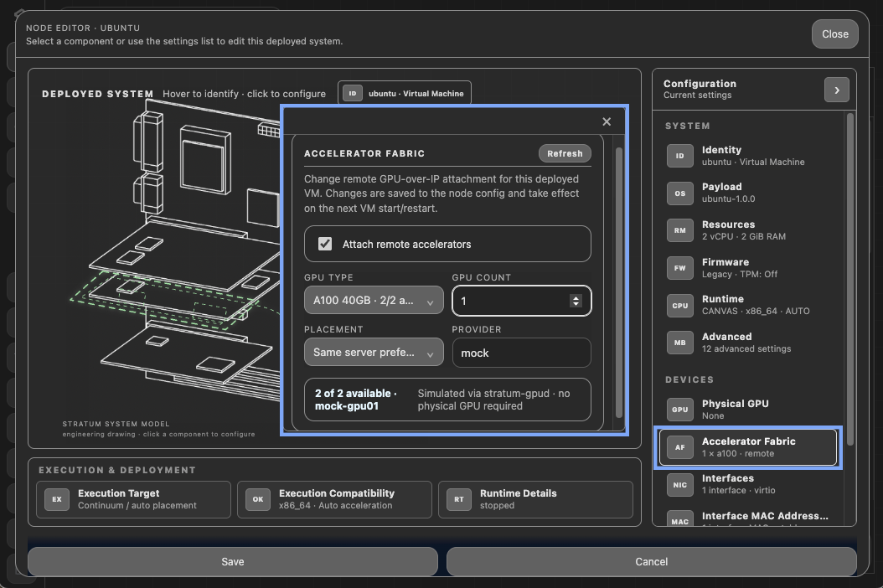This screenshot has width=883, height=588.
Task: Close the Accelerator Fabric popup with X
Action: point(607,121)
